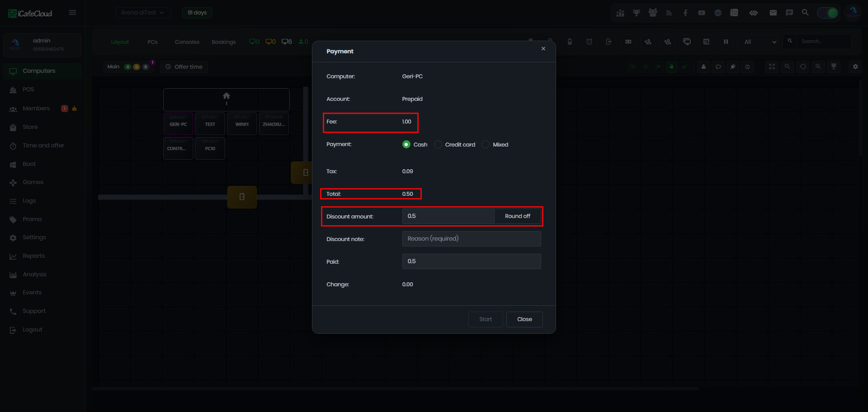Click the power plug icon
The image size is (868, 412).
(x=733, y=66)
